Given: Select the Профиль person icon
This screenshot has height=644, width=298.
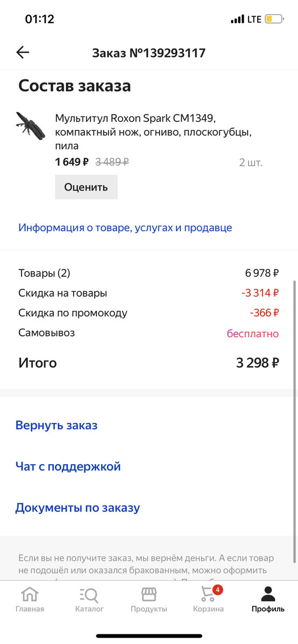Looking at the screenshot, I should click(268, 594).
